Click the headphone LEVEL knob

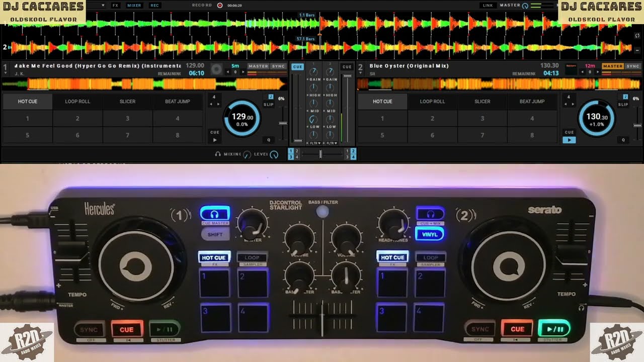[274, 155]
